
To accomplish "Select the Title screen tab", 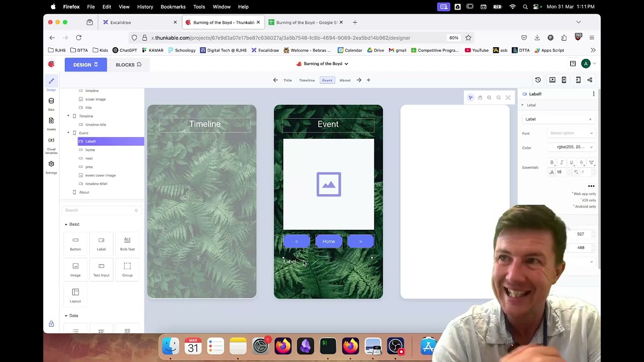I will 288,80.
